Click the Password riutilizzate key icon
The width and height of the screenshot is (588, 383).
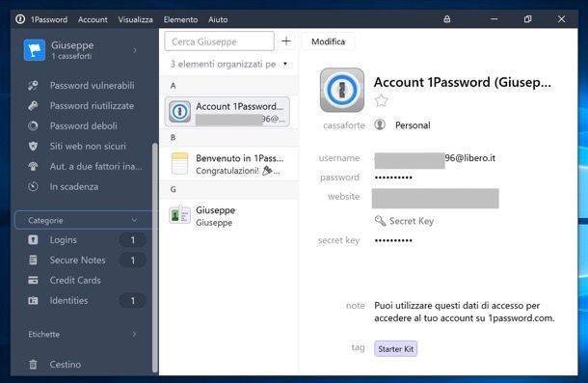(x=33, y=106)
